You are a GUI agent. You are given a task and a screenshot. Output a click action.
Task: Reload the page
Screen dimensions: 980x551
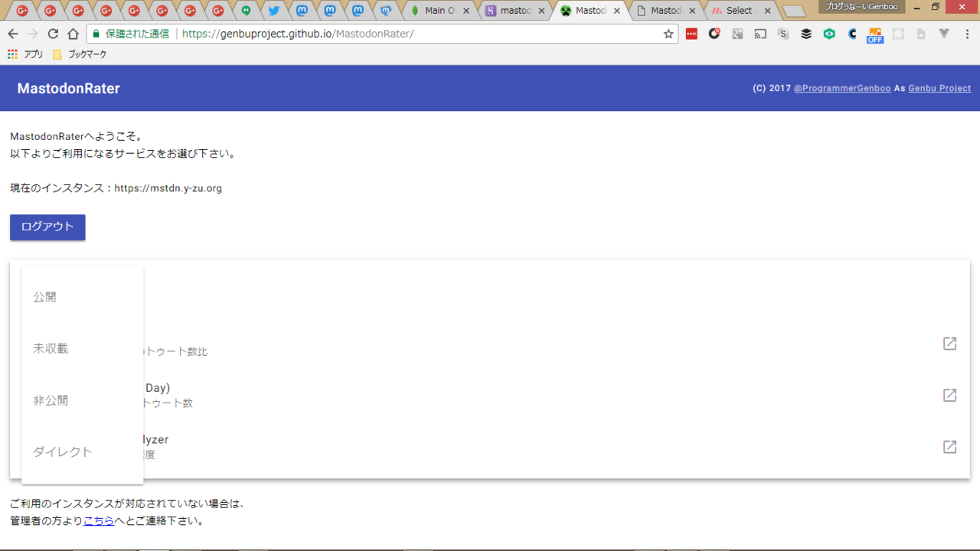53,34
